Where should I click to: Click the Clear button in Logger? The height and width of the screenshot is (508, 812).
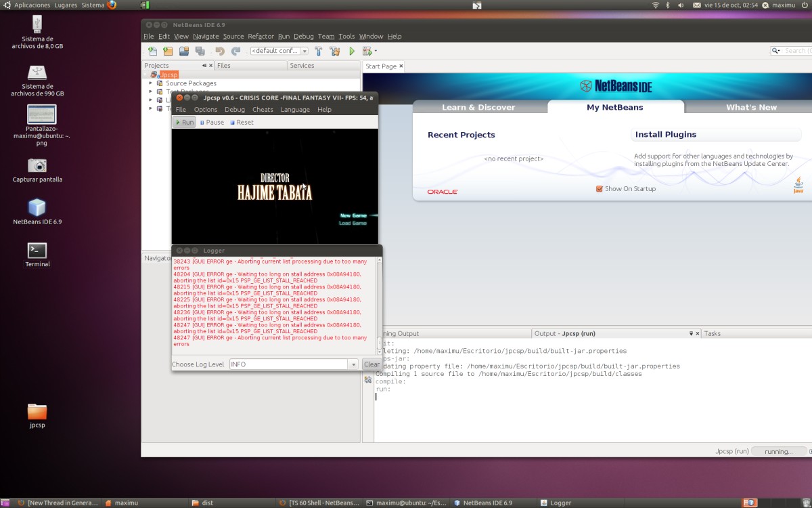tap(371, 364)
